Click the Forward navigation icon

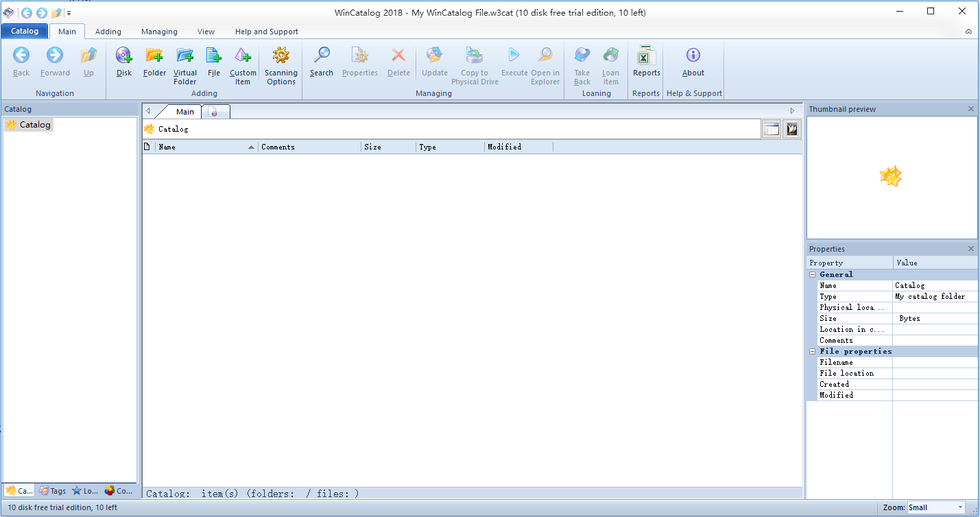pyautogui.click(x=55, y=56)
